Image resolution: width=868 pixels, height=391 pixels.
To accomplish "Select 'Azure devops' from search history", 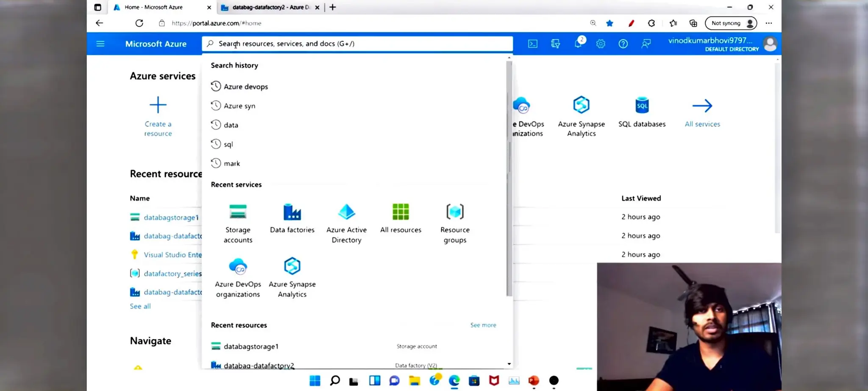I will [x=246, y=87].
